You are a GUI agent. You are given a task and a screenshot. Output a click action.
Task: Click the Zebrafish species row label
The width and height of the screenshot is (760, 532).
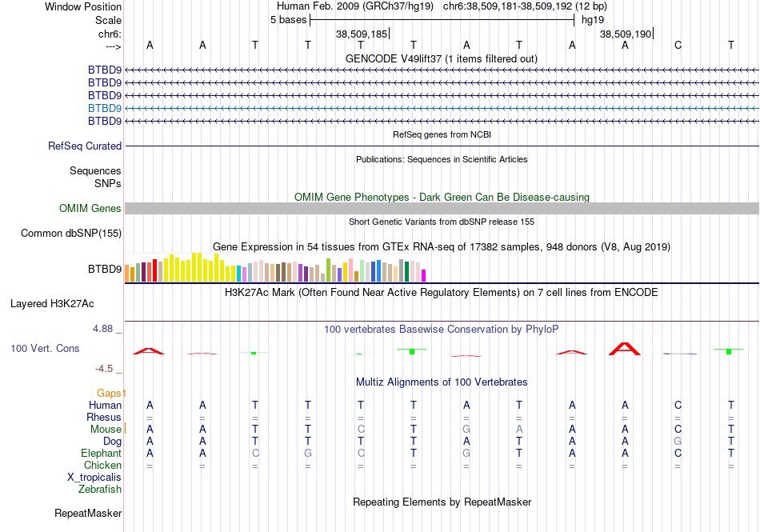point(100,490)
